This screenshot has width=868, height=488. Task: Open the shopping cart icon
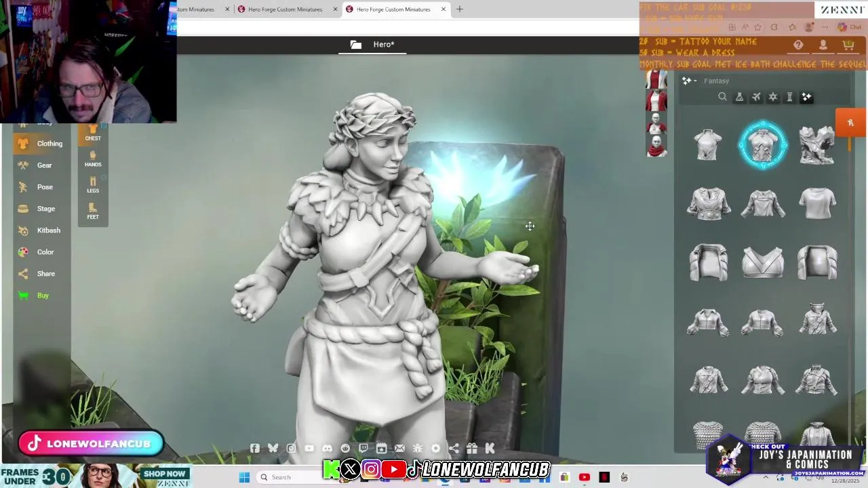848,45
